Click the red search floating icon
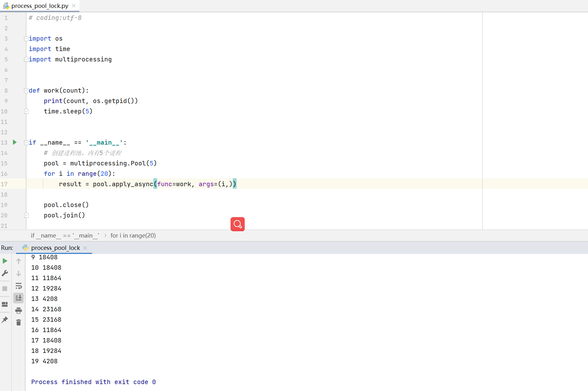Viewport: 588px width, 391px height. [237, 224]
